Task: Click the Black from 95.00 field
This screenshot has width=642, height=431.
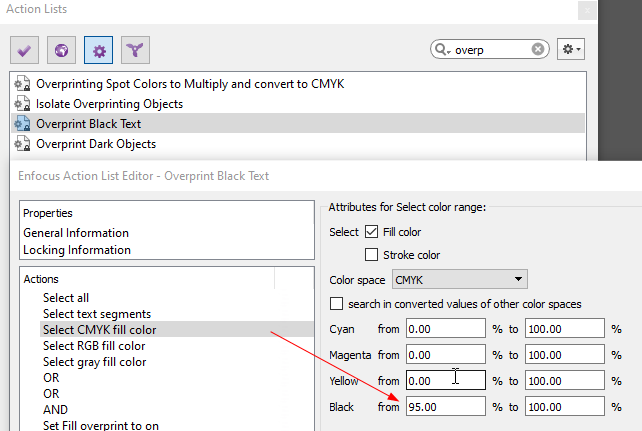Action: coord(445,406)
